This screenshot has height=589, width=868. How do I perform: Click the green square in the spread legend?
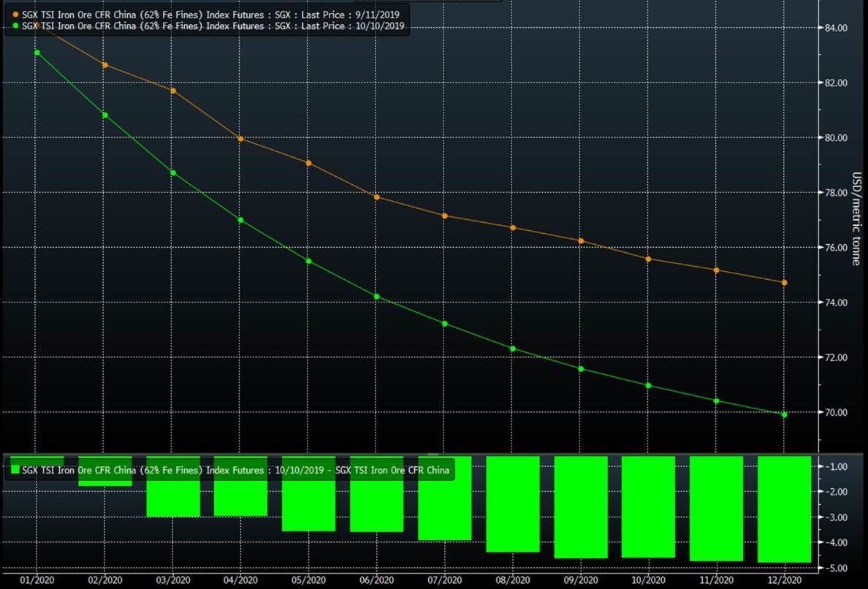[15, 470]
